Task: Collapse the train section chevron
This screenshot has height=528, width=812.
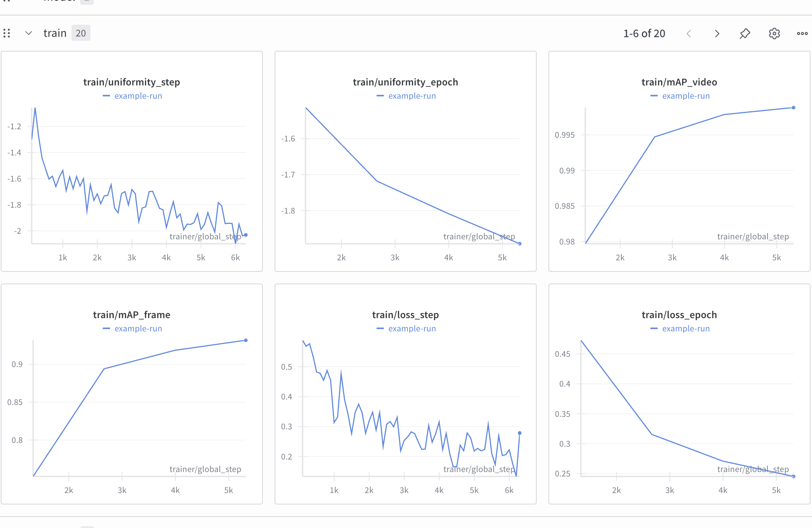Action: coord(28,33)
